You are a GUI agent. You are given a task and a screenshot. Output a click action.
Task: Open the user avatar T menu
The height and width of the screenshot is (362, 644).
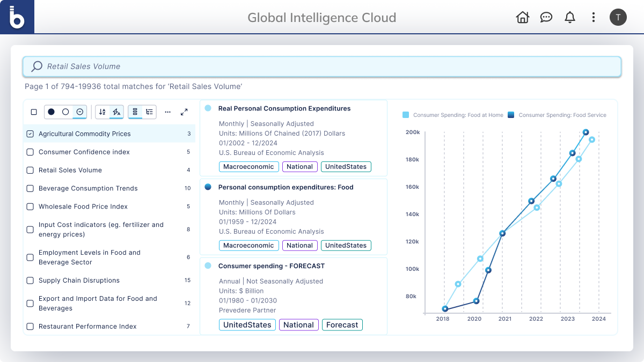618,17
